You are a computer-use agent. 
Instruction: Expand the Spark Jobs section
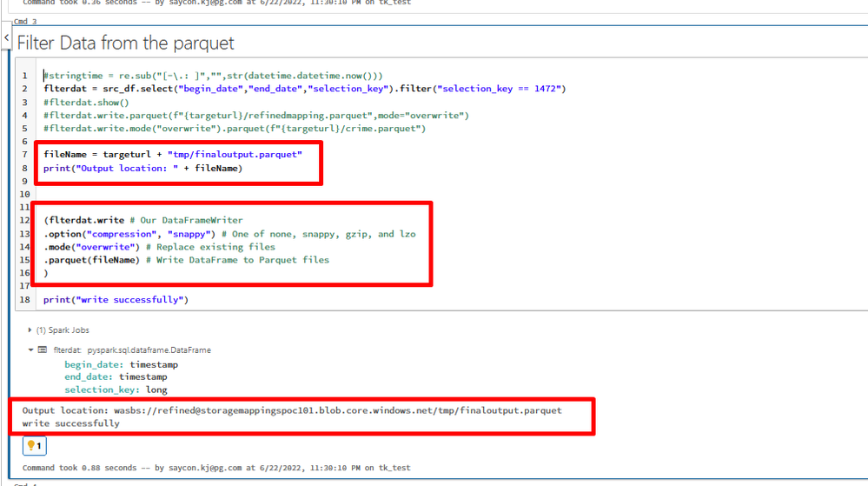tap(31, 330)
